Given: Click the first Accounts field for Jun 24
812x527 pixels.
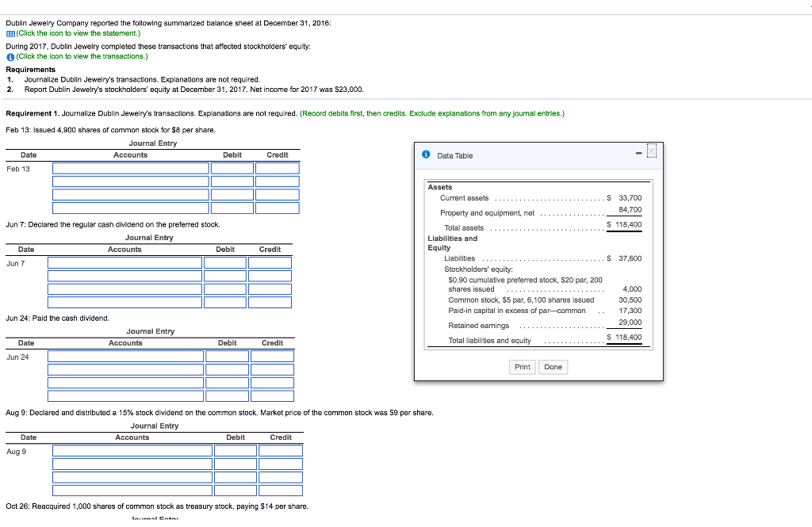Looking at the screenshot, I should click(x=126, y=356).
